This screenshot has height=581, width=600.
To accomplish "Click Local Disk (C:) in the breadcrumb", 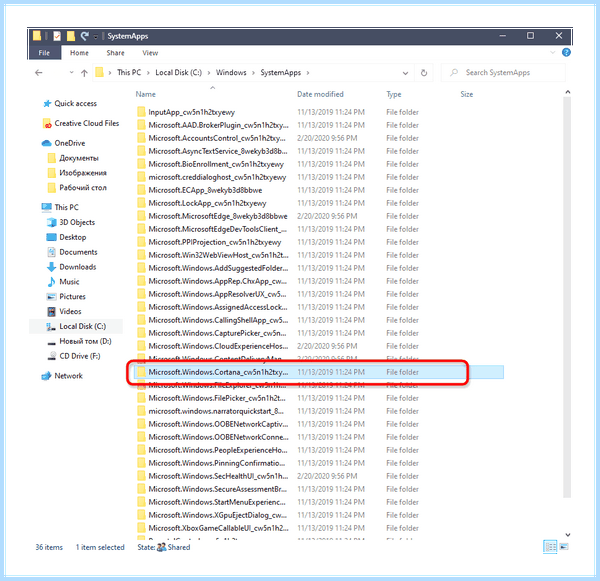I will [x=178, y=72].
